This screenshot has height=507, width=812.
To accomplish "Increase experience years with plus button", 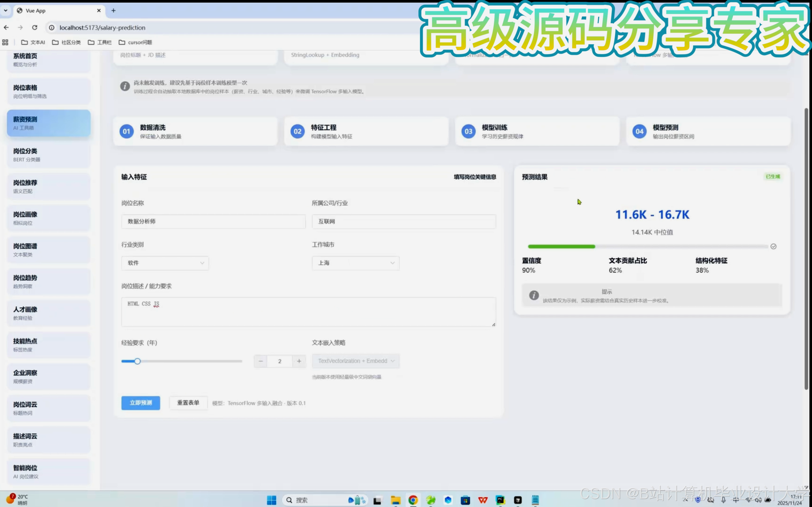I will tap(299, 361).
